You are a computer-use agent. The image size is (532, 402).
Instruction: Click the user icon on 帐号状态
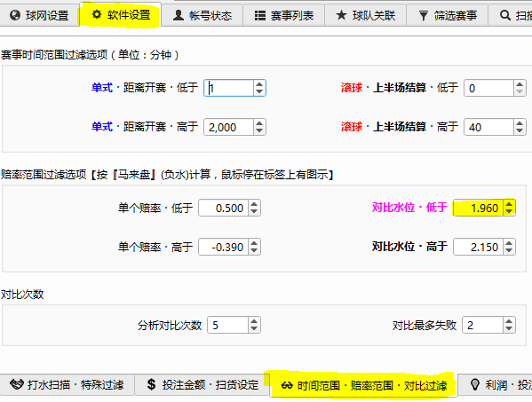(x=179, y=15)
